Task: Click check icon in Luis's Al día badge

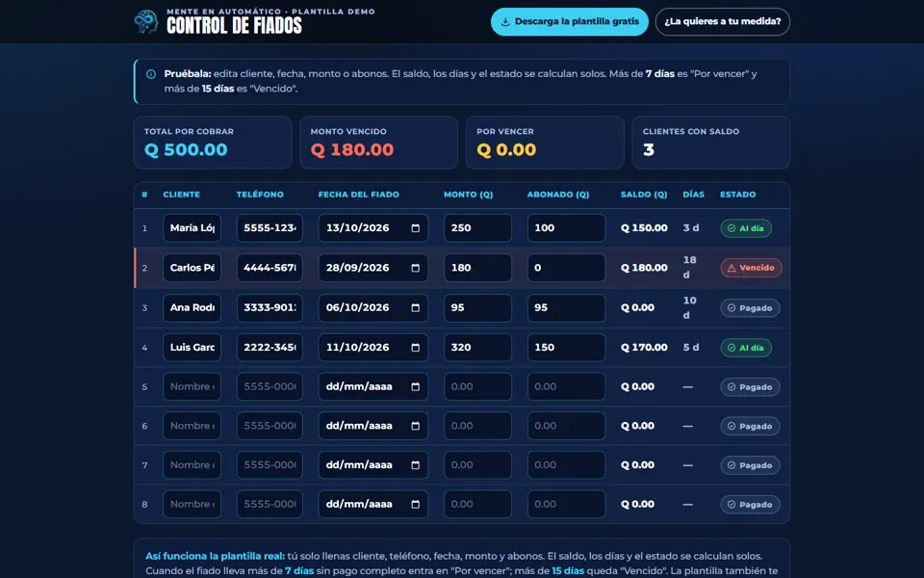Action: (731, 348)
